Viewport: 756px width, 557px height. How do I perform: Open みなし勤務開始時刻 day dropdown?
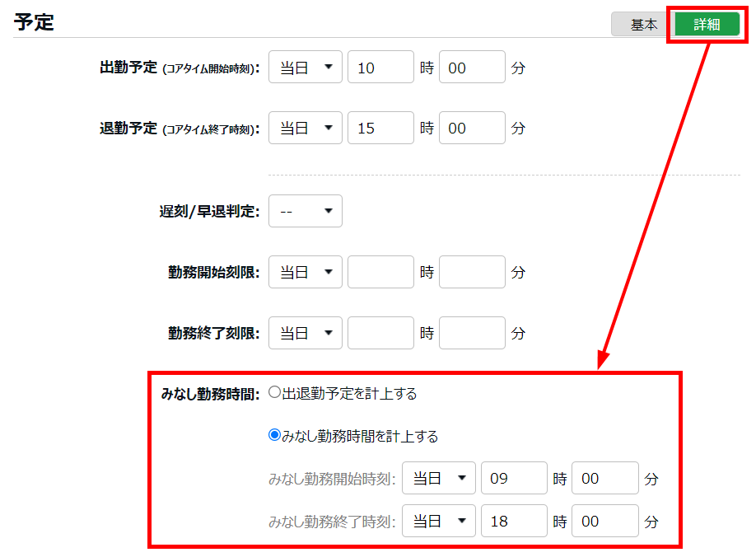[439, 478]
